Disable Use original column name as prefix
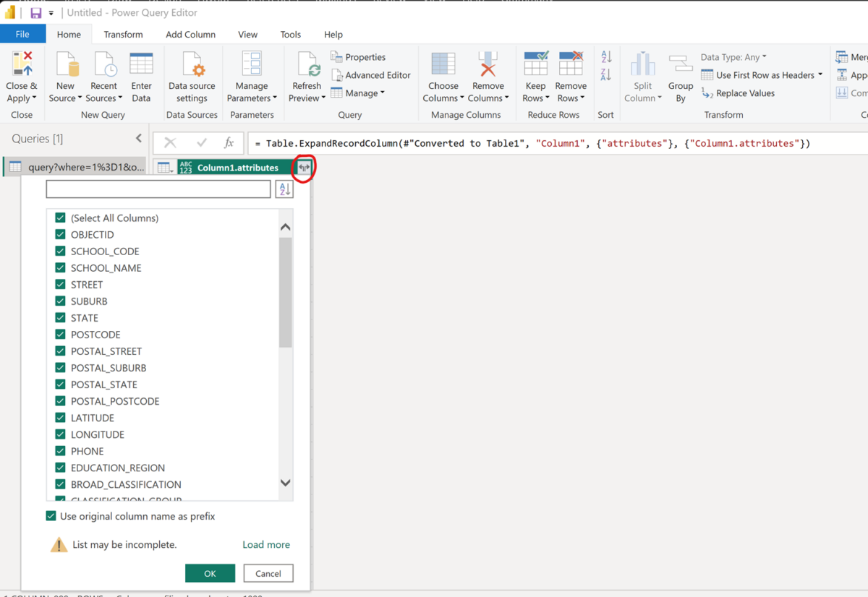Image resolution: width=868 pixels, height=597 pixels. (51, 516)
